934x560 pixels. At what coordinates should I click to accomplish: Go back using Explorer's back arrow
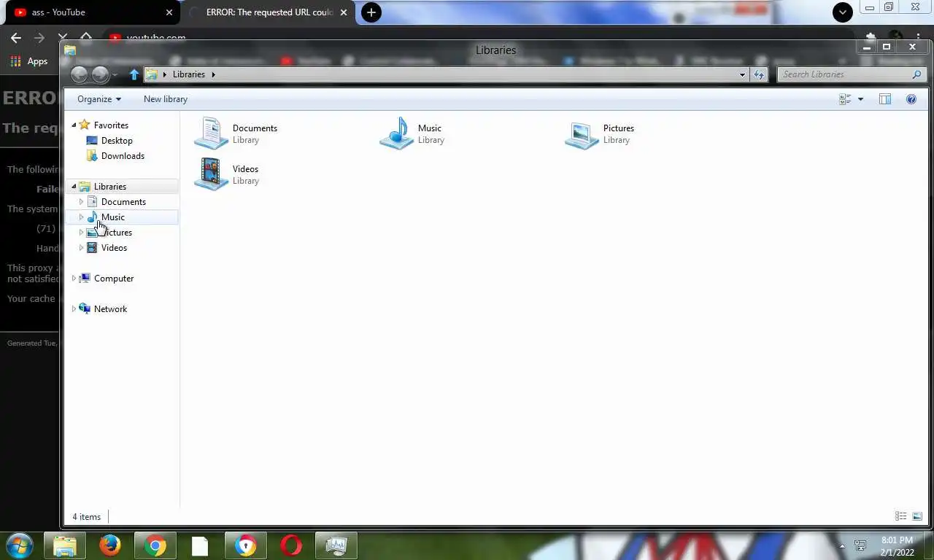click(x=80, y=74)
